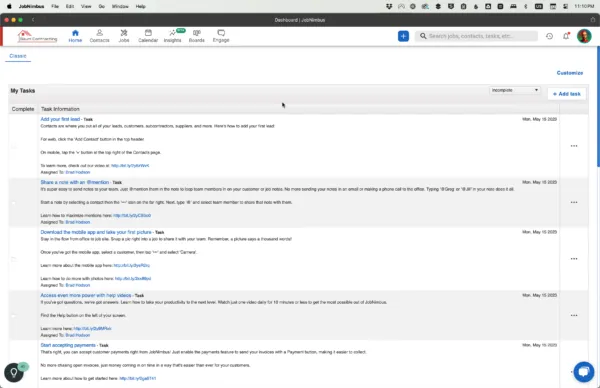
Task: Open the Boards navigation icon
Action: coord(197,36)
